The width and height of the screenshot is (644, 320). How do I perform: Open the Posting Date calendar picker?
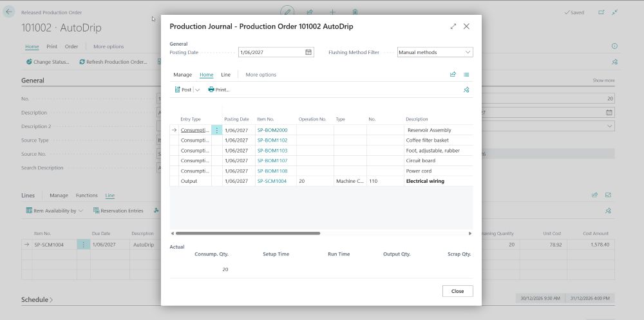(308, 52)
